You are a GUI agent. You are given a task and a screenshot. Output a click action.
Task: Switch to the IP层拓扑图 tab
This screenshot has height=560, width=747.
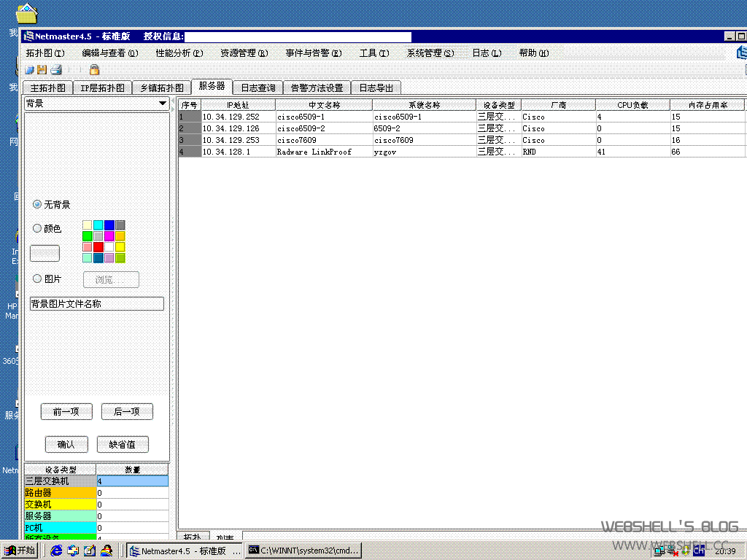tap(102, 87)
